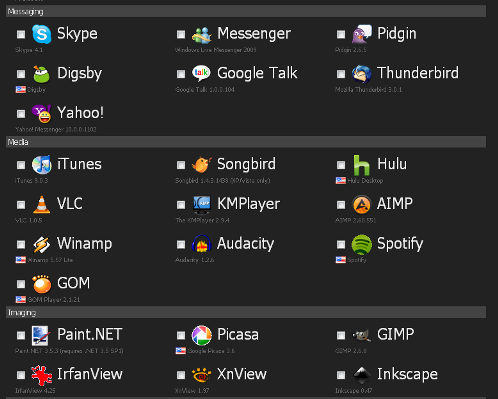
Task: Enable the Inkscape checkbox
Action: (x=341, y=375)
